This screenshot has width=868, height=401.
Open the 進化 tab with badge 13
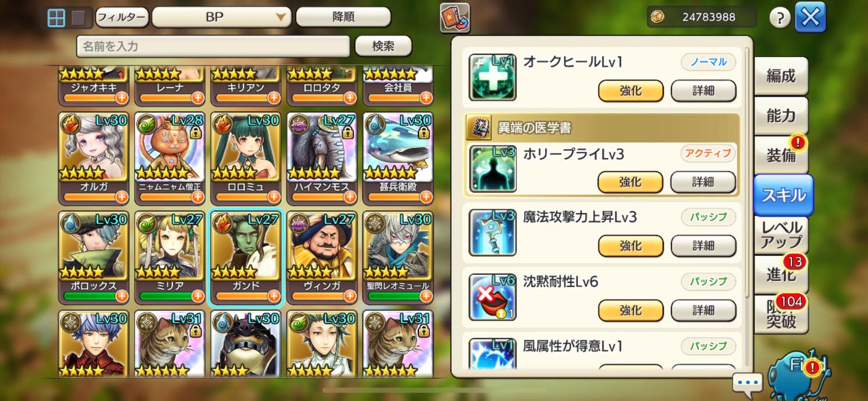pyautogui.click(x=781, y=273)
